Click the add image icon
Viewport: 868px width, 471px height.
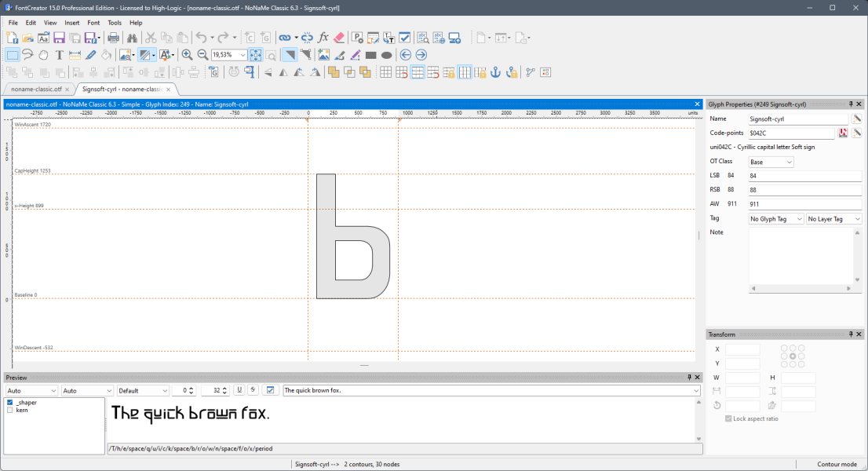(x=323, y=55)
